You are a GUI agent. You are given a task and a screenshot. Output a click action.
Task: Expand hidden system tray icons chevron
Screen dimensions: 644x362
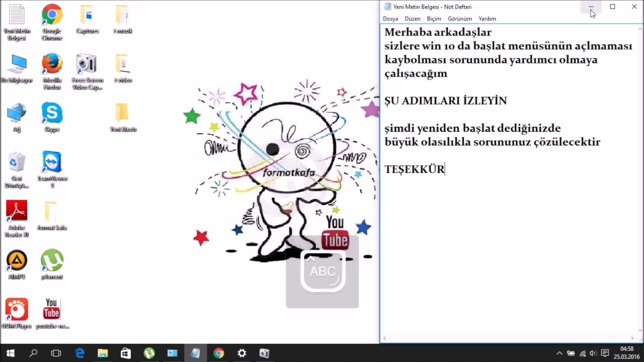point(559,353)
